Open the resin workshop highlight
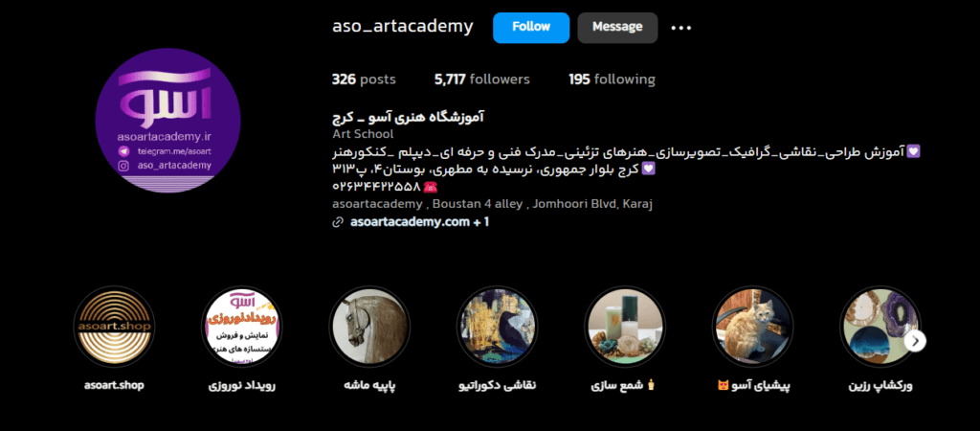Screen dimensions: 980x431 (x=880, y=326)
